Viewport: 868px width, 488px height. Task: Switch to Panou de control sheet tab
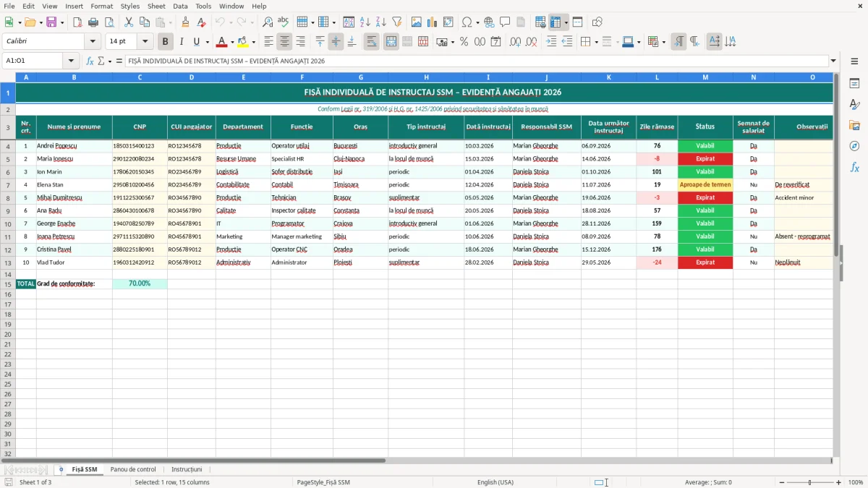coord(133,469)
